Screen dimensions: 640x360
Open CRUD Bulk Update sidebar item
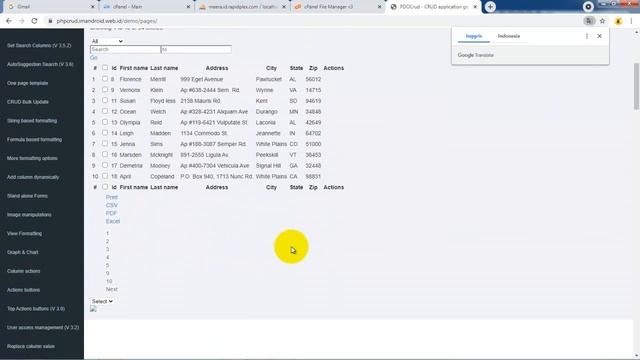pyautogui.click(x=28, y=102)
